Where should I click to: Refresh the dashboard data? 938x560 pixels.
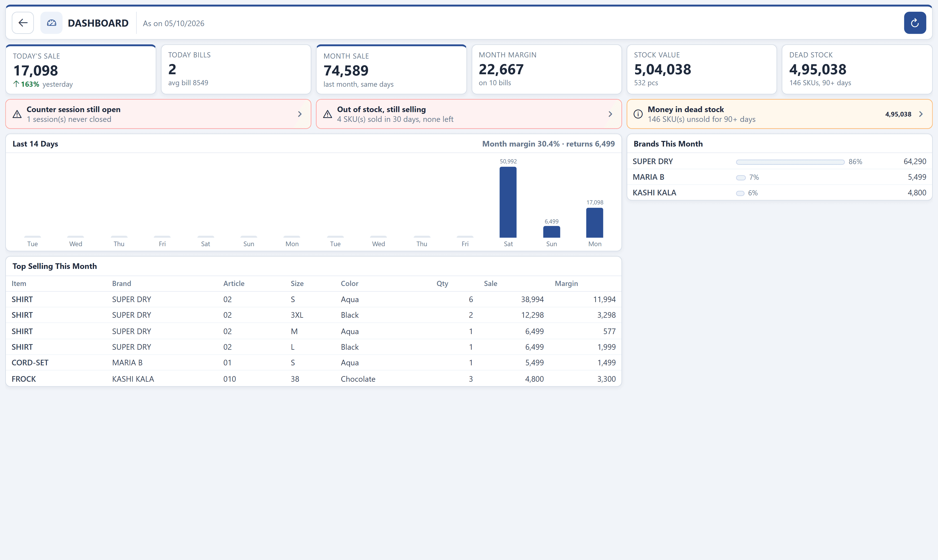coord(915,23)
